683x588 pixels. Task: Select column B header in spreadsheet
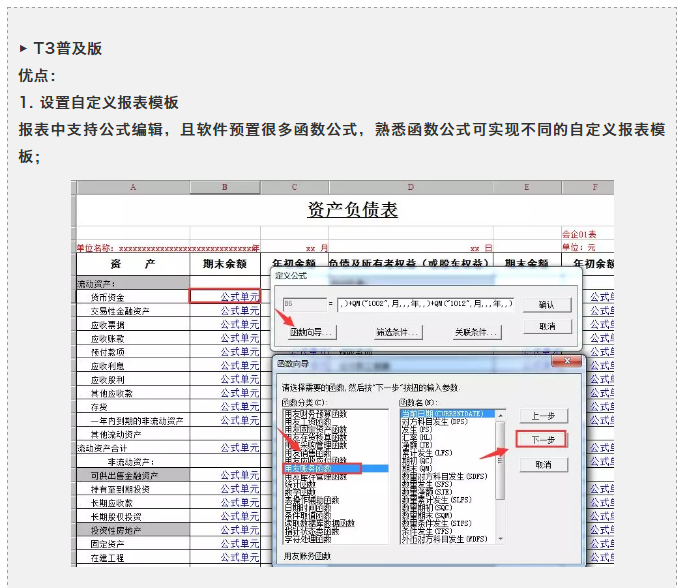click(x=225, y=188)
